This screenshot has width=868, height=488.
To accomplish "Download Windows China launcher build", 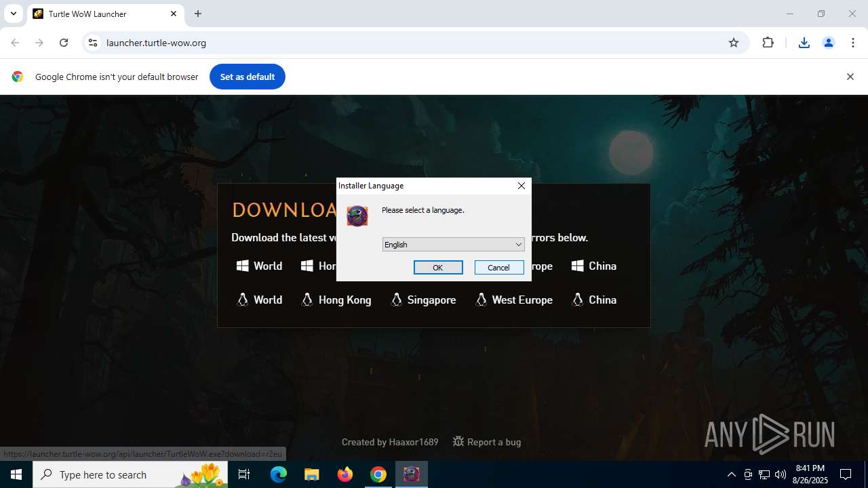I will [x=593, y=266].
